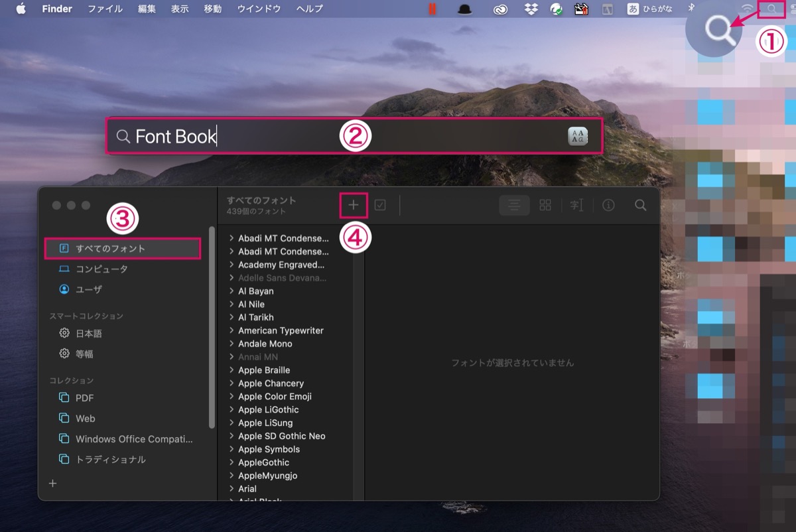Expand the Al Tarikh font family
The image size is (796, 532).
pos(231,318)
